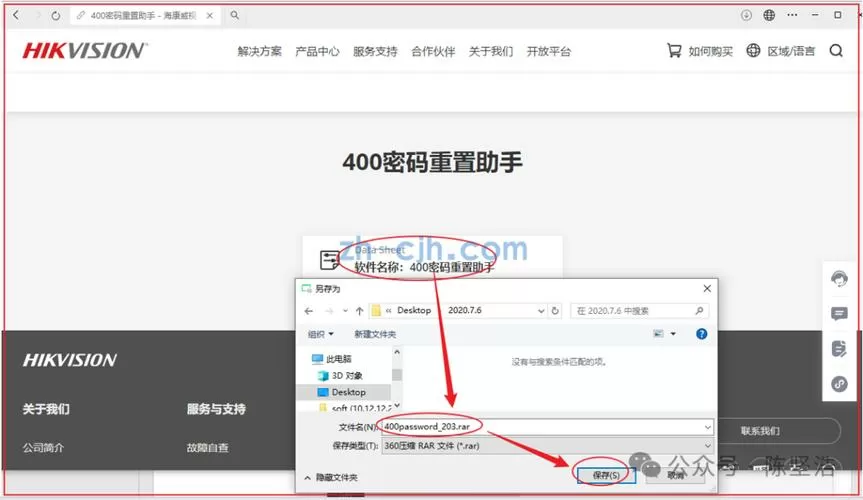The image size is (863, 500).
Task: Click the data sheet document icon
Action: (x=330, y=259)
